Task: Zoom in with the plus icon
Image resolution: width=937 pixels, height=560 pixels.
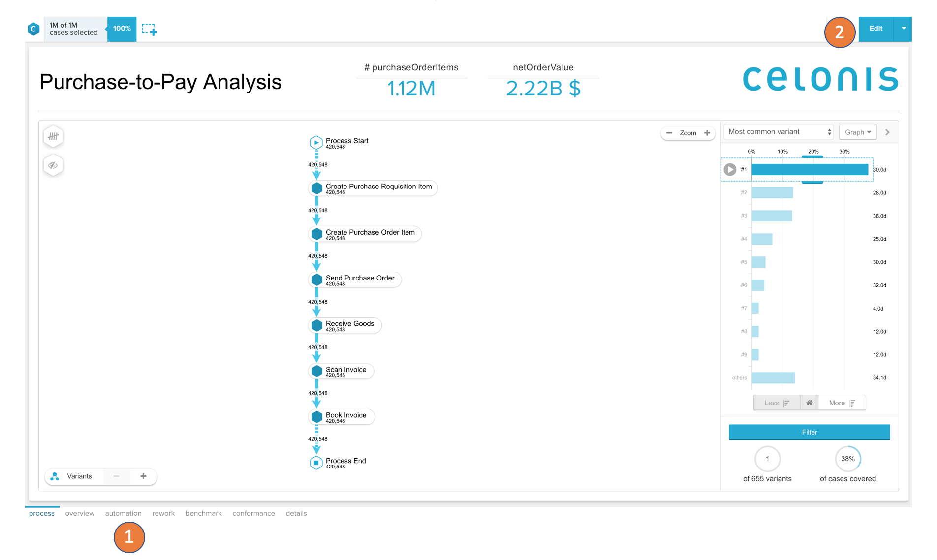Action: (707, 133)
